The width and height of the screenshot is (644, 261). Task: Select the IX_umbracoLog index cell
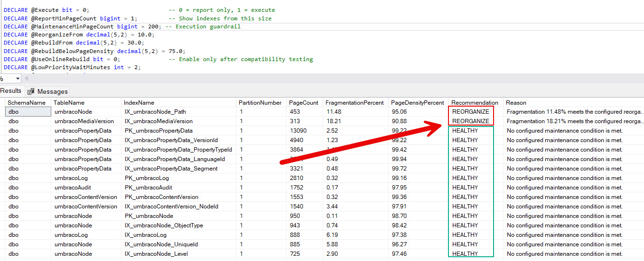(179, 235)
